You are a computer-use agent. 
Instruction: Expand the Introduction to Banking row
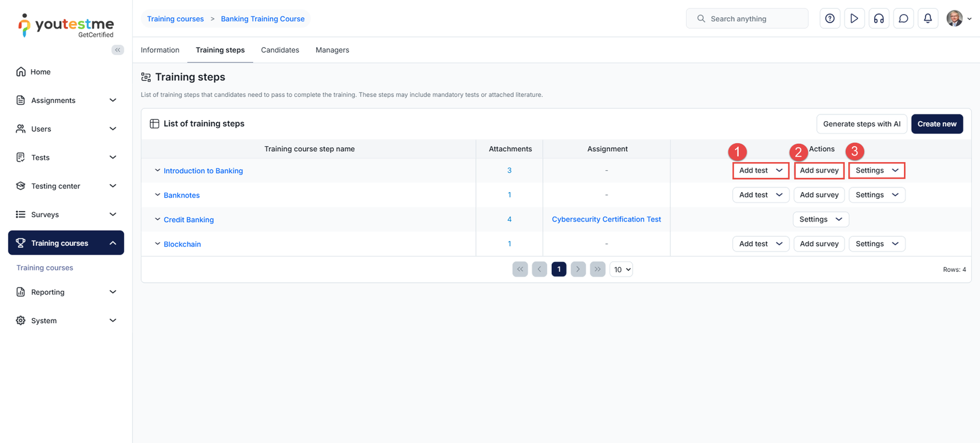coord(157,171)
